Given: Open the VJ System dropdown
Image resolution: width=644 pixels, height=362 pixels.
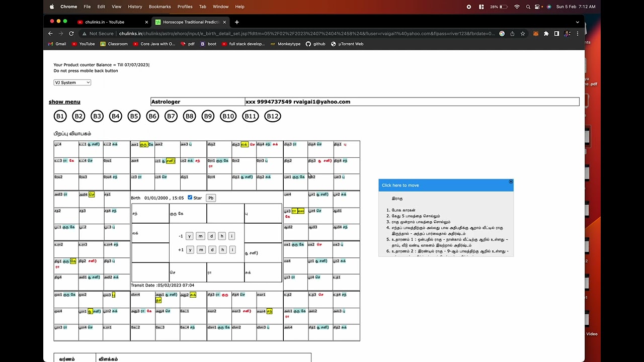Looking at the screenshot, I should pos(72,82).
